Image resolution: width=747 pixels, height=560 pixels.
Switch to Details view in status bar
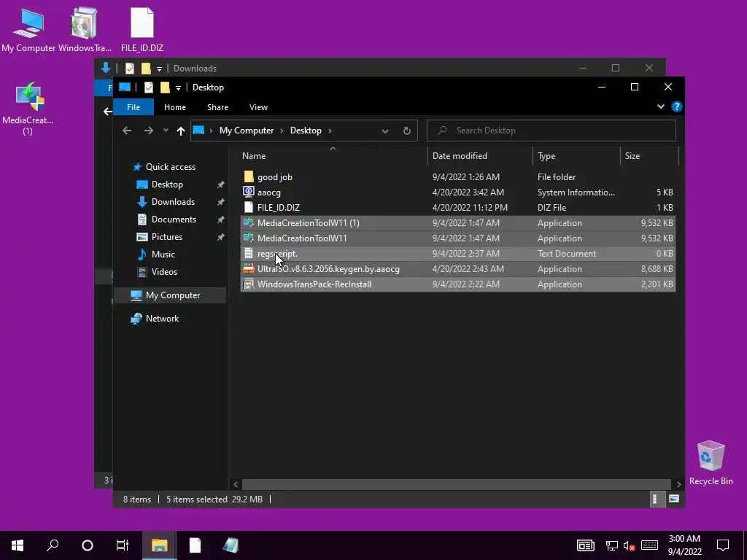tap(657, 499)
